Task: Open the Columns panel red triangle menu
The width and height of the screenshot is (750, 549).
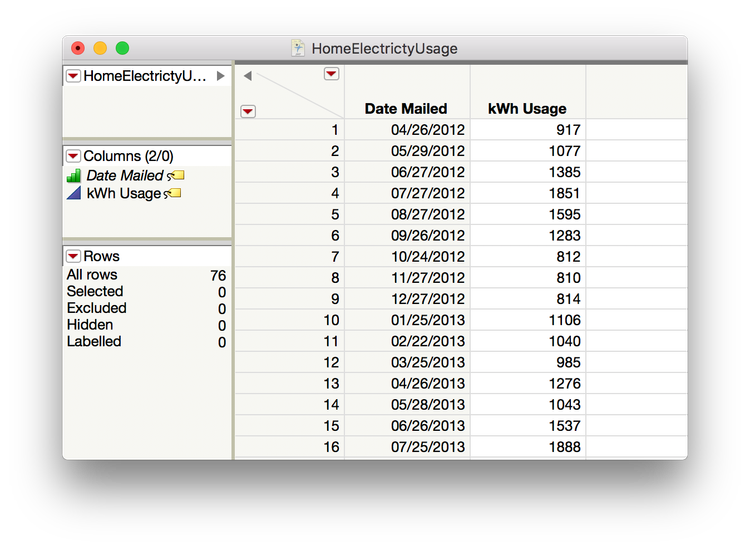Action: (72, 156)
